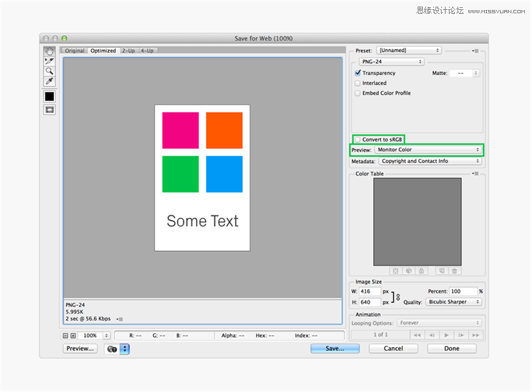
Task: Switch to the Original tab
Action: 74,50
